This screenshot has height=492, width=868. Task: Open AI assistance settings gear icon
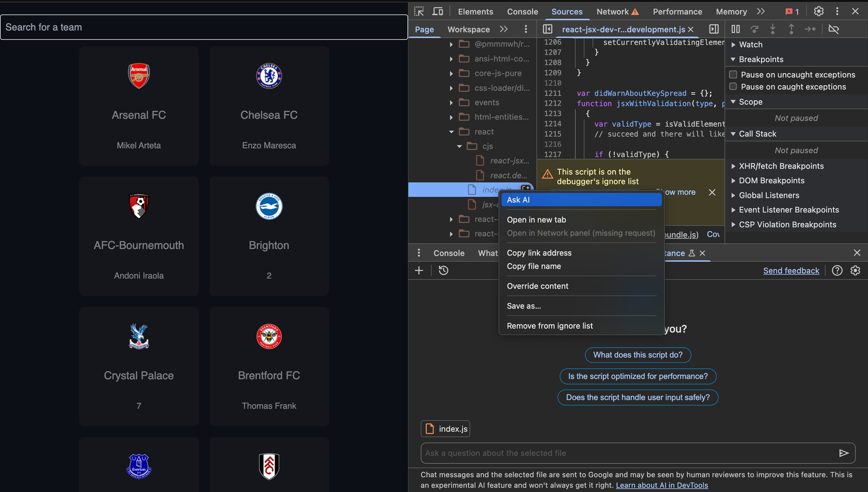(856, 270)
